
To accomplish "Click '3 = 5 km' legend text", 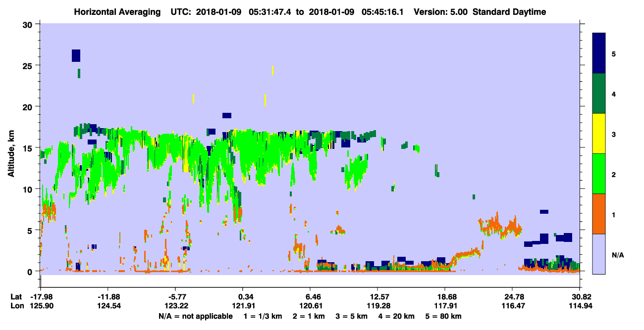I will [352, 316].
